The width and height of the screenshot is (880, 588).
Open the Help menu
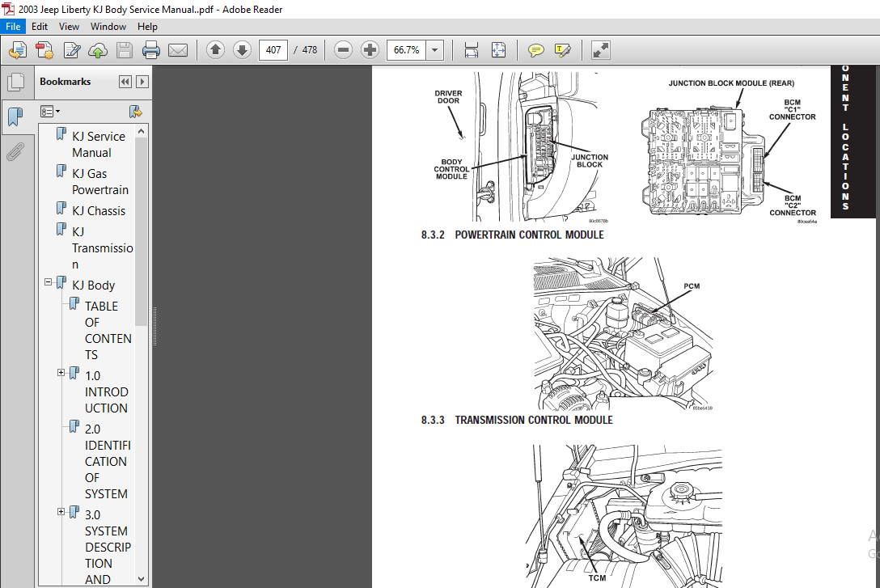(x=147, y=27)
